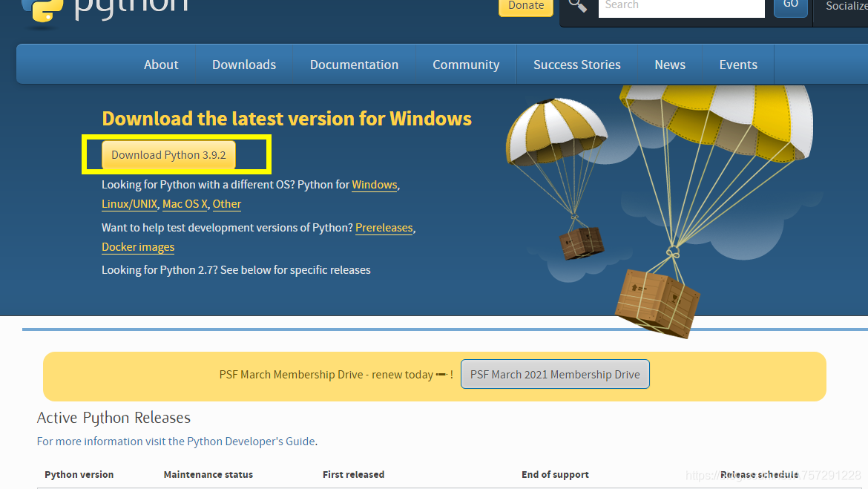Follow the Mac OS X link
The height and width of the screenshot is (489, 868).
[185, 204]
